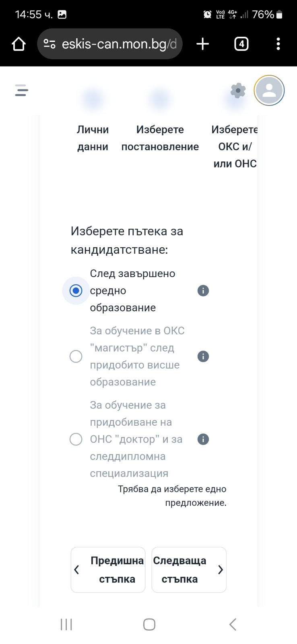Show info for secondary education path
Image resolution: width=297 pixels, height=644 pixels.
coord(203,291)
